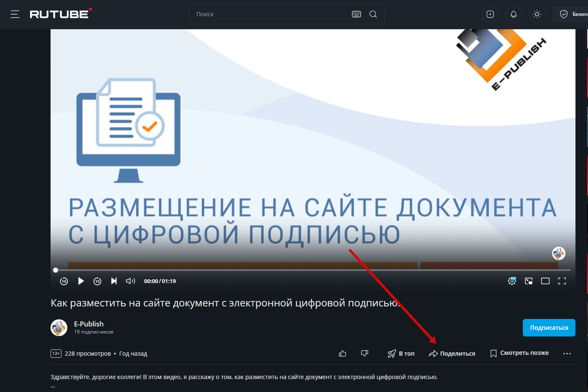
Task: Open the HD quality settings gear
Action: click(x=512, y=281)
